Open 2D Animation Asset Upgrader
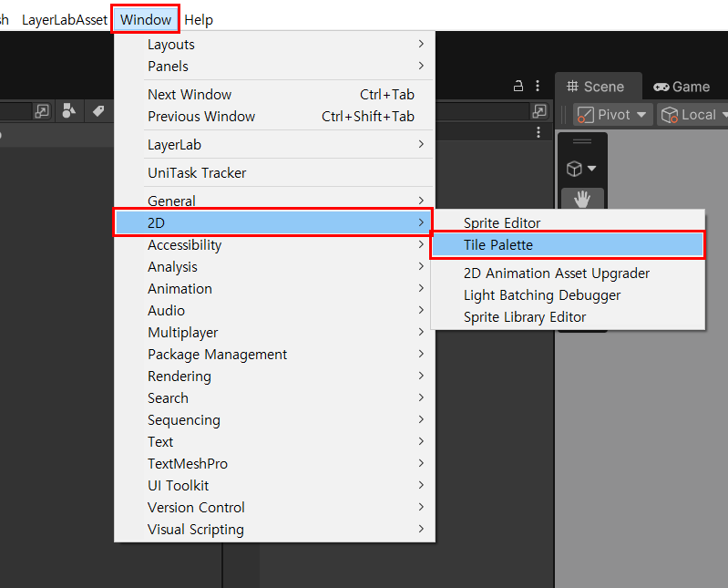 [x=568, y=273]
